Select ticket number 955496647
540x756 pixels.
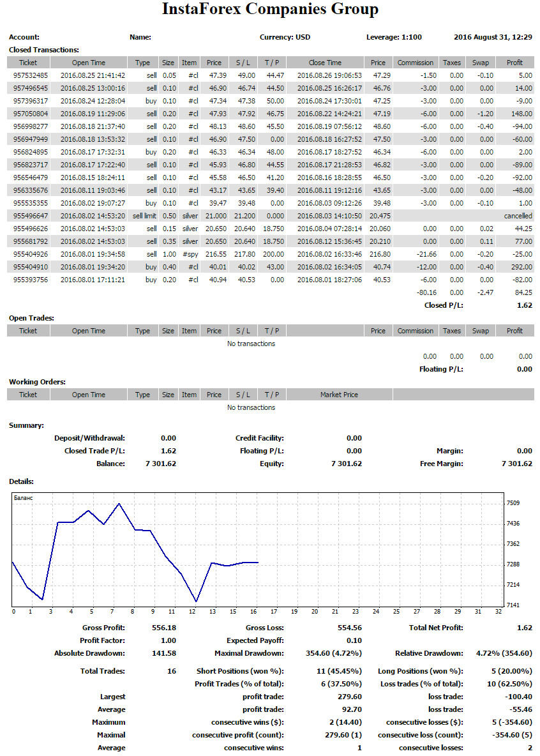point(31,216)
